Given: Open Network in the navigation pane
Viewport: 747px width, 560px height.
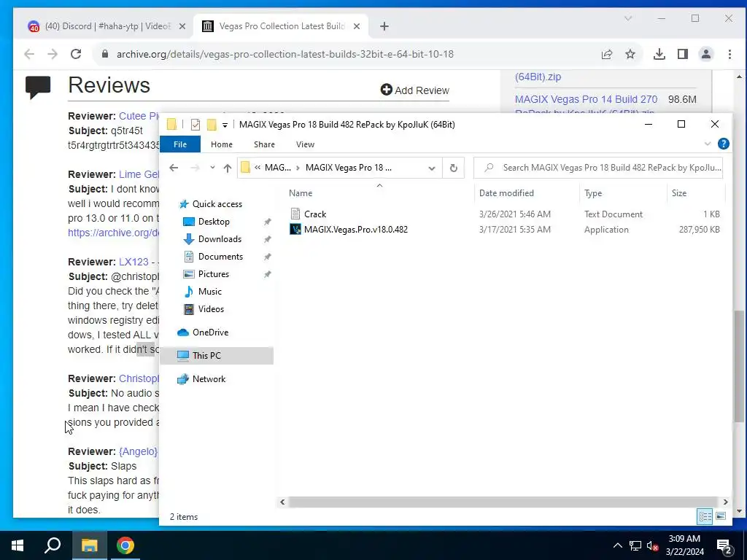Looking at the screenshot, I should point(209,379).
